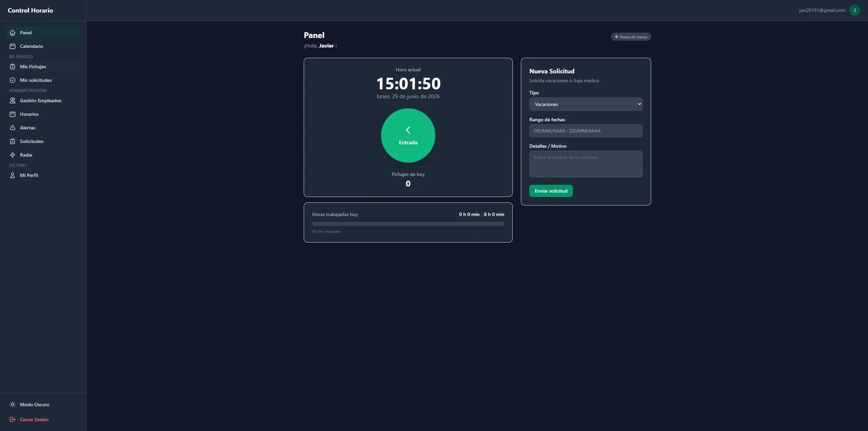Focus the Detalles / Motivo textarea
Screen dimensions: 868x431
[x=586, y=164]
